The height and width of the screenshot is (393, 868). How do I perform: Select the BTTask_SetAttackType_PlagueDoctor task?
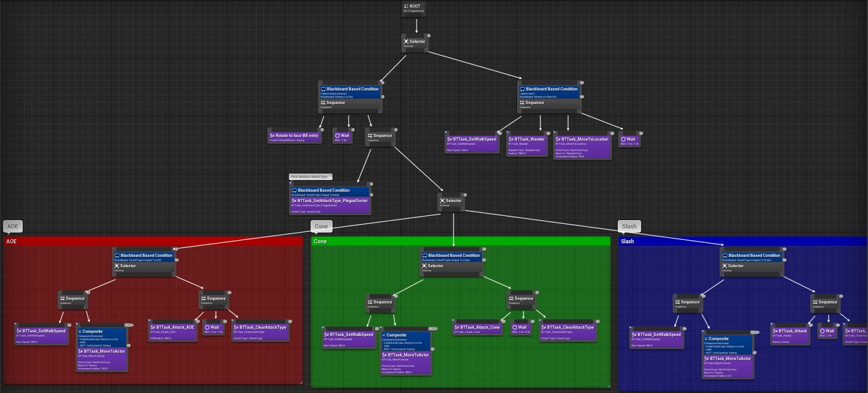330,205
